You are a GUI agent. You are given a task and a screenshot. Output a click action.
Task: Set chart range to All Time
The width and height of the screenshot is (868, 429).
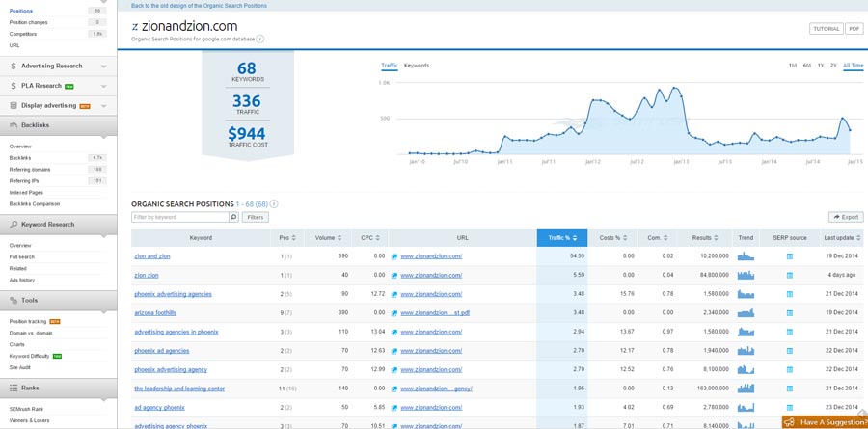pyautogui.click(x=854, y=66)
